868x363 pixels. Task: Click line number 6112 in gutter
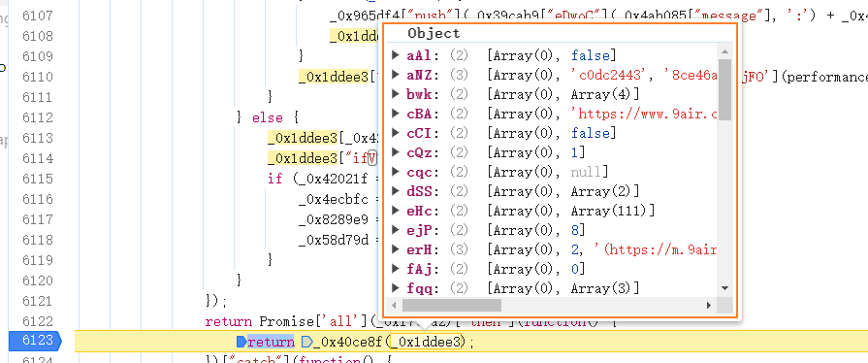click(x=38, y=117)
